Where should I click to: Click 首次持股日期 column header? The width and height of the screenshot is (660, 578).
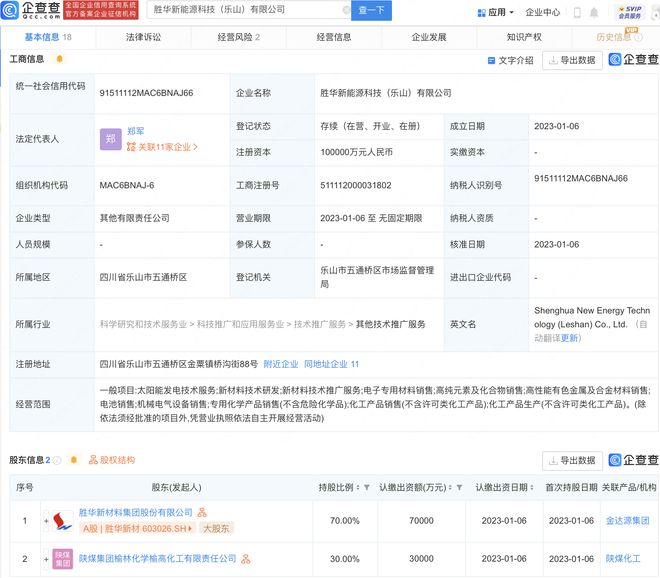click(571, 487)
